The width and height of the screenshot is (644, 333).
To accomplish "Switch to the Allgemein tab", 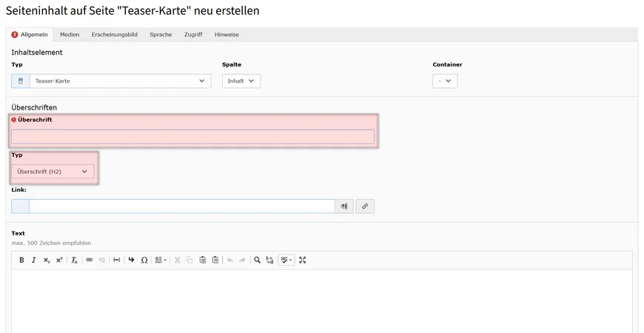I will click(30, 35).
